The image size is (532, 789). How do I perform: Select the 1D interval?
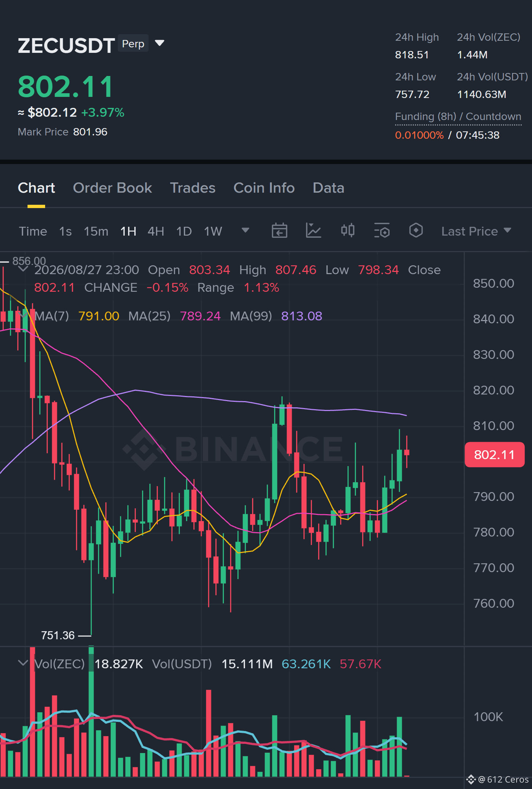(x=184, y=231)
